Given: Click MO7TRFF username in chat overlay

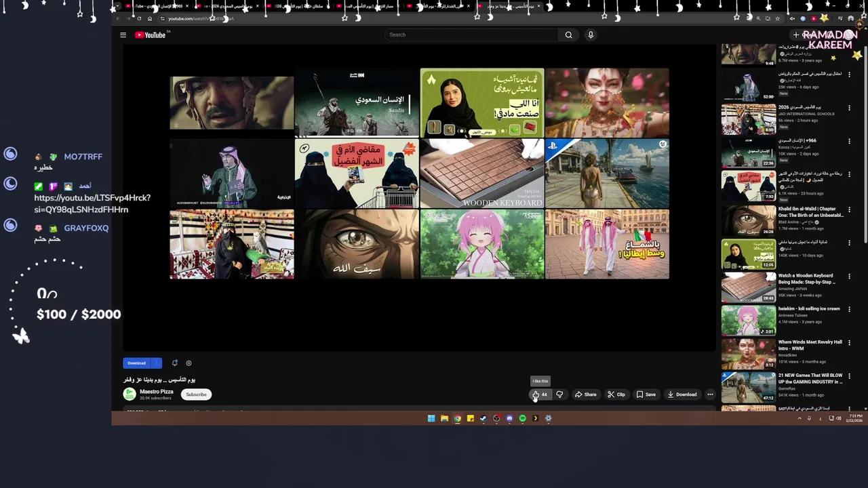Looking at the screenshot, I should pos(83,157).
